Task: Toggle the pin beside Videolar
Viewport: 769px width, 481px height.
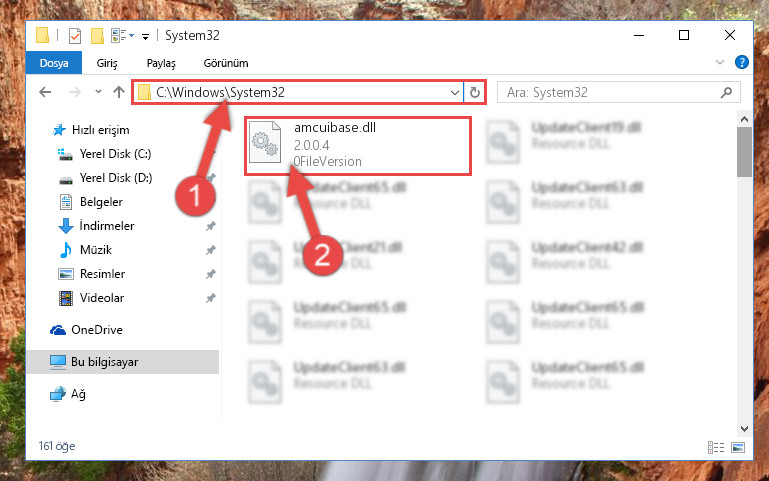Action: pyautogui.click(x=211, y=298)
